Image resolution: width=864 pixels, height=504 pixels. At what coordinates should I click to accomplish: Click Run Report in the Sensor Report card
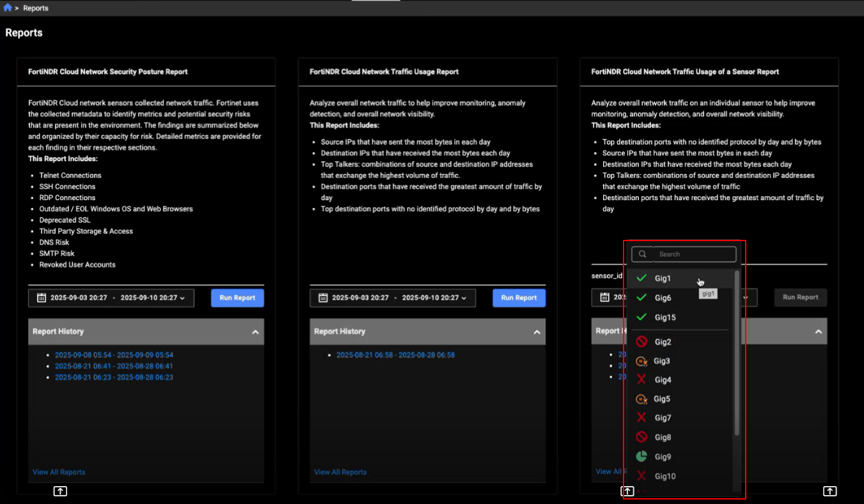click(x=801, y=297)
